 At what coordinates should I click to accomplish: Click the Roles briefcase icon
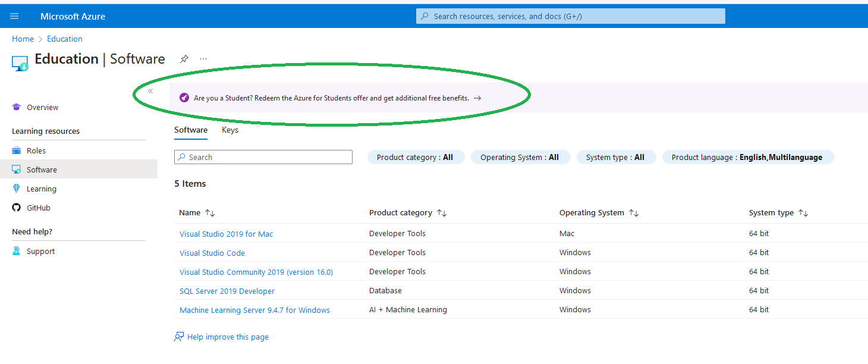pyautogui.click(x=16, y=150)
